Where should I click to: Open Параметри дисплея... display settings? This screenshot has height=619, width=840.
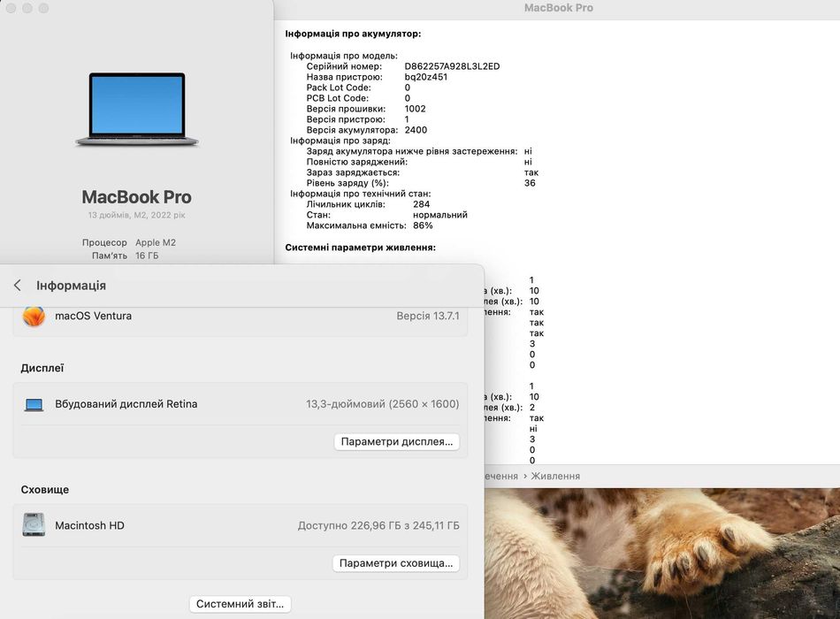click(x=396, y=441)
